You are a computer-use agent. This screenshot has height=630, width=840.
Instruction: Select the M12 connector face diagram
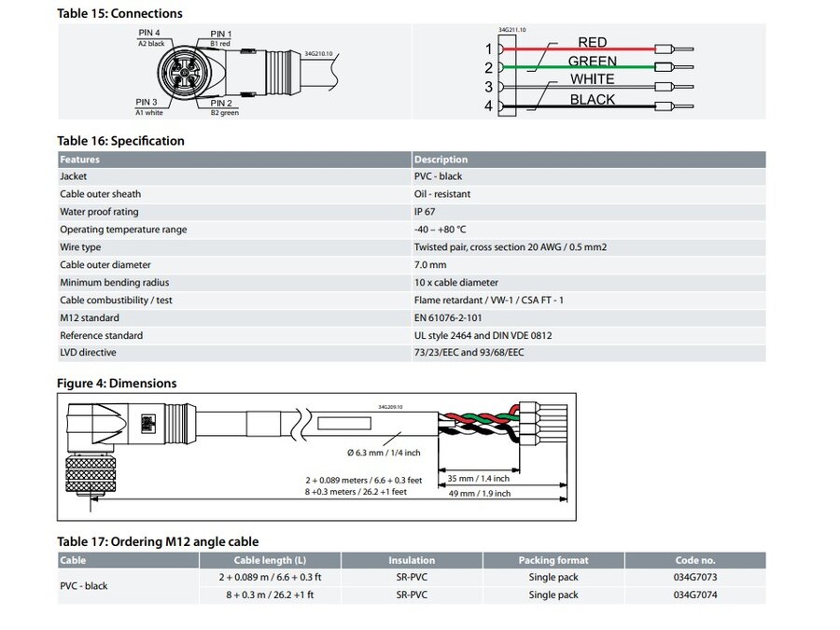point(183,73)
